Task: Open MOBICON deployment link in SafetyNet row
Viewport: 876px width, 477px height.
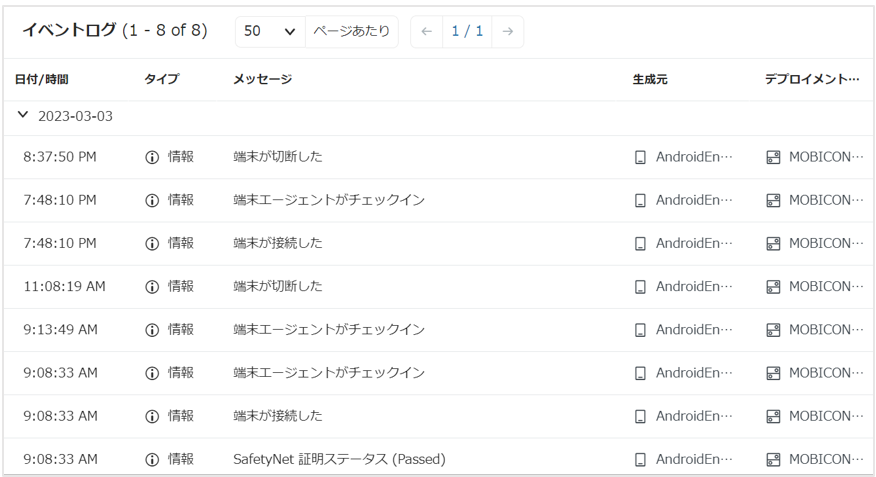Action: click(823, 460)
